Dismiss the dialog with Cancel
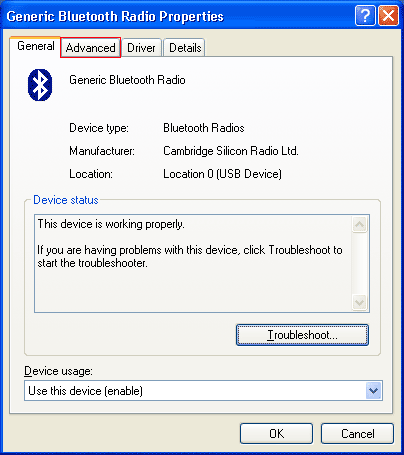404x455 pixels. (357, 434)
